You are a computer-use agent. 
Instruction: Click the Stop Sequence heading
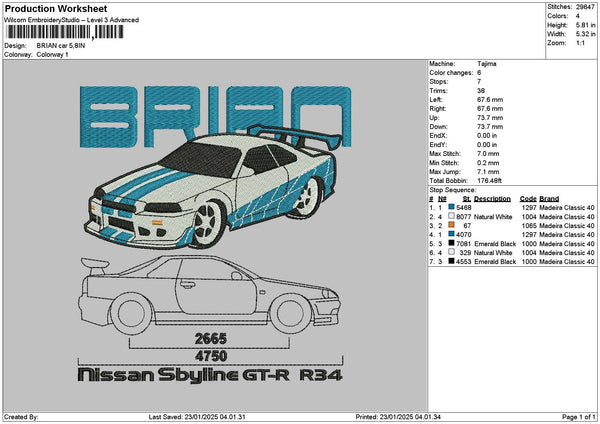pos(453,190)
